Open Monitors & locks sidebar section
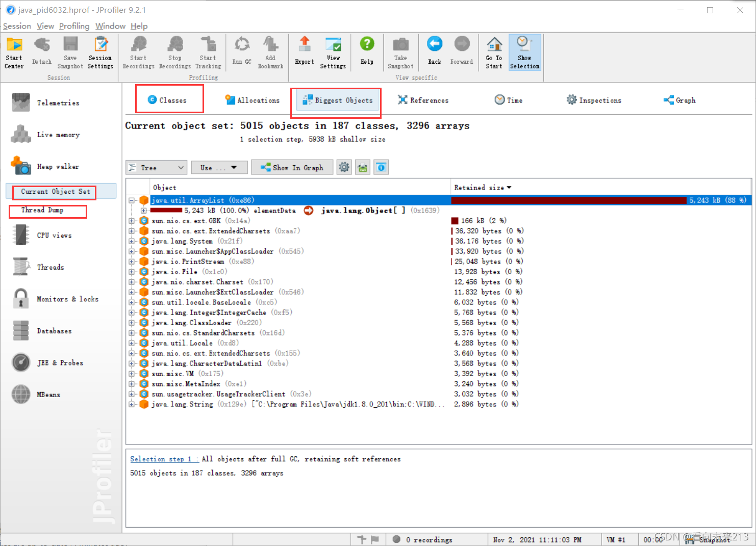This screenshot has height=546, width=756. pyautogui.click(x=56, y=299)
